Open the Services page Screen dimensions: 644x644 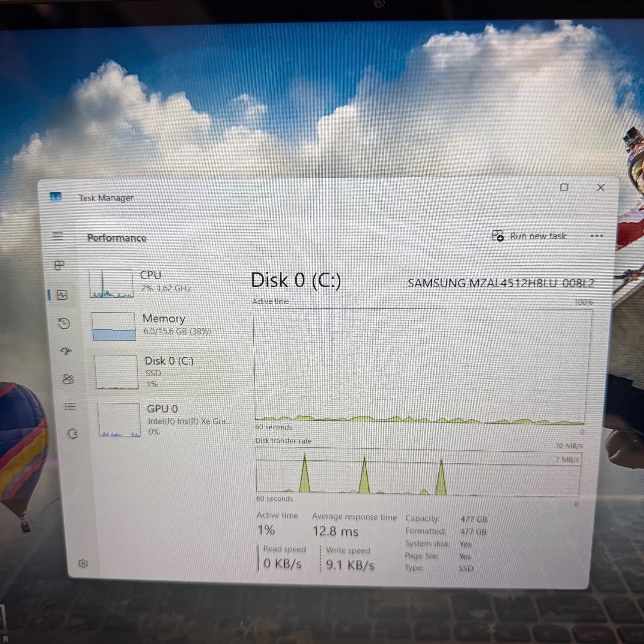pyautogui.click(x=73, y=434)
